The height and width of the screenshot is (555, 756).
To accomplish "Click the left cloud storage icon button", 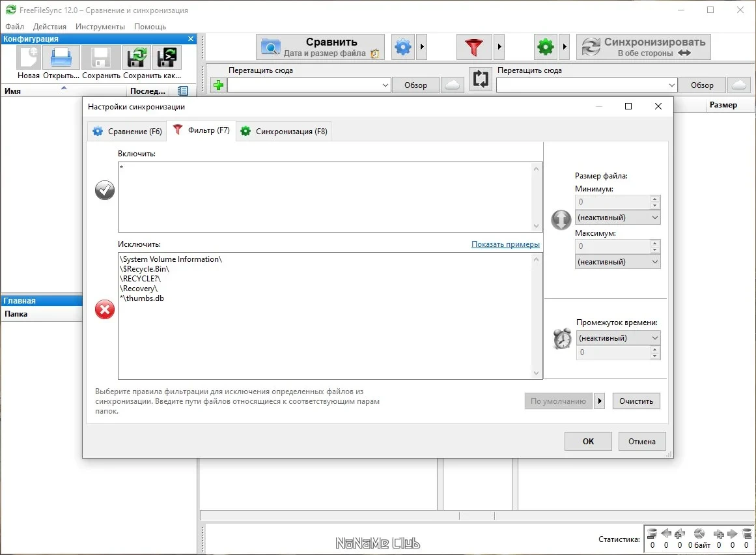I will coord(453,85).
